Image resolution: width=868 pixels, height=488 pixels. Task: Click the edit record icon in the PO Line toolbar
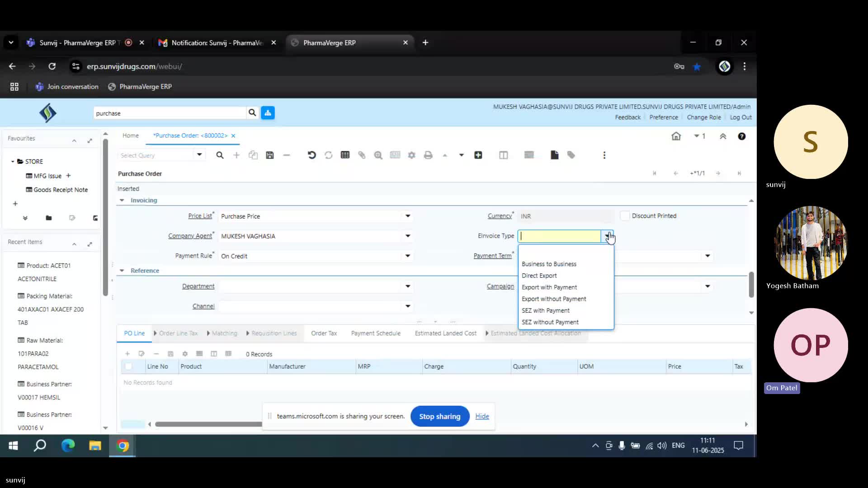(x=142, y=354)
